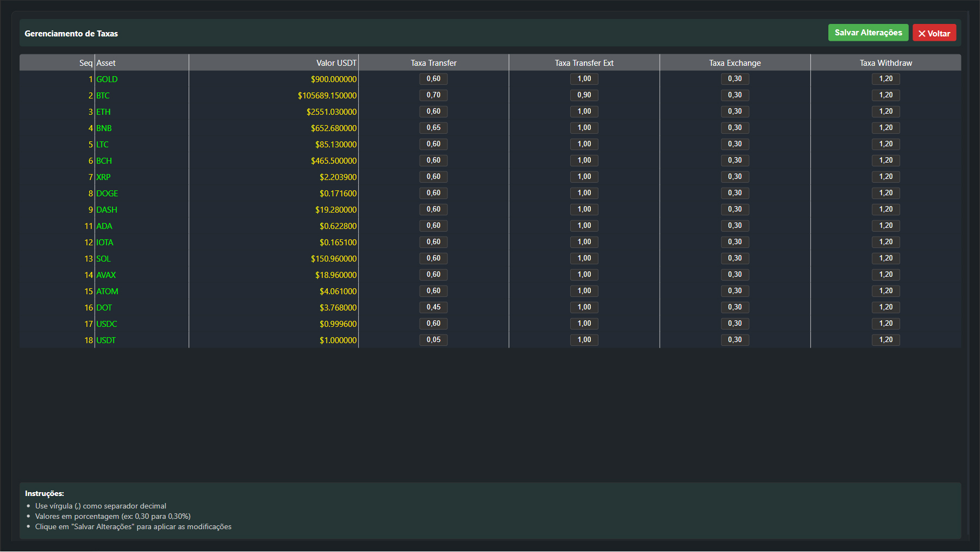The width and height of the screenshot is (980, 552).
Task: Edit BCH Taxa Transfer Ext field
Action: [584, 160]
